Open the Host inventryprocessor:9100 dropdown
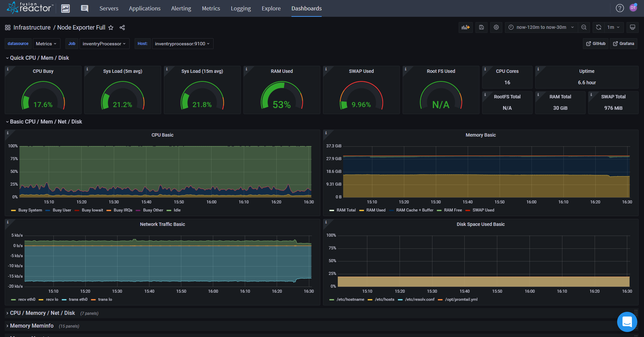Viewport: 644px width, 337px height. (x=182, y=44)
